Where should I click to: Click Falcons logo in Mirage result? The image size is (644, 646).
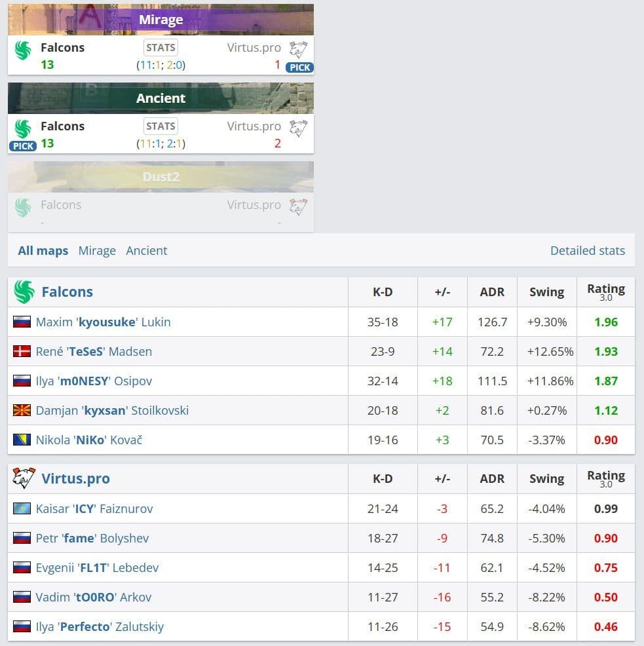click(23, 50)
